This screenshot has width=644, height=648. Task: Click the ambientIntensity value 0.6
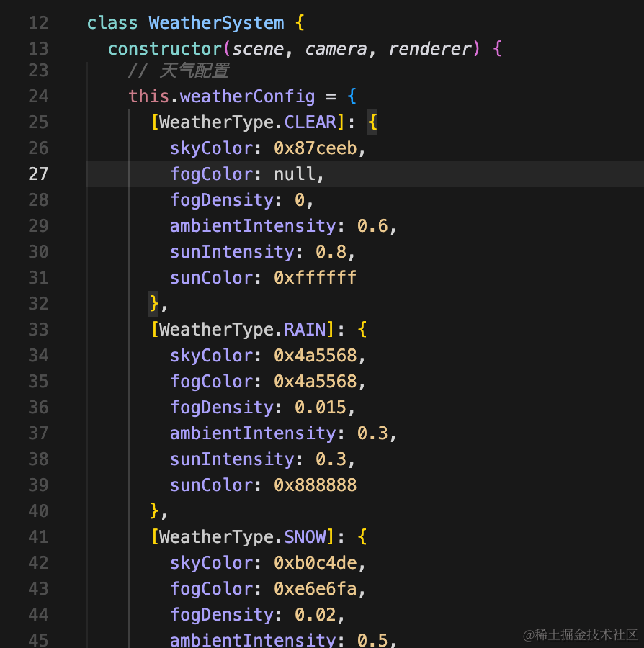(373, 226)
